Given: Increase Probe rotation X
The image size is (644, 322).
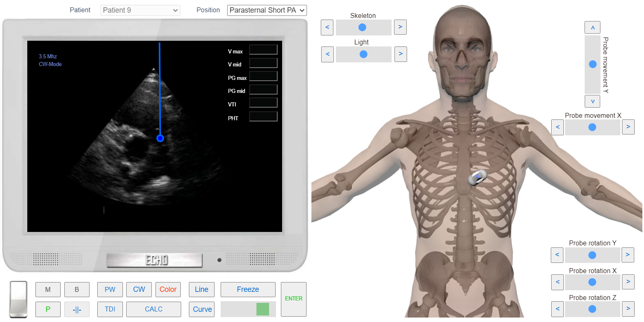Looking at the screenshot, I should tap(628, 282).
